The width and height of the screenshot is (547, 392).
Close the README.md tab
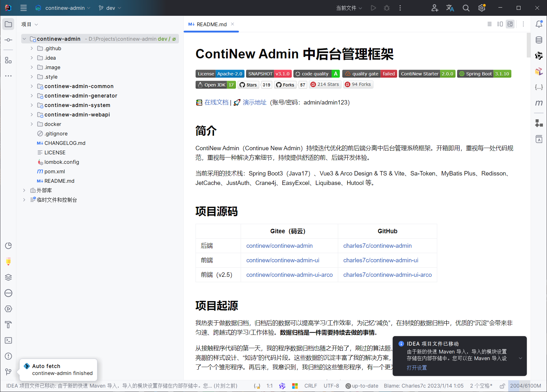[x=232, y=24]
